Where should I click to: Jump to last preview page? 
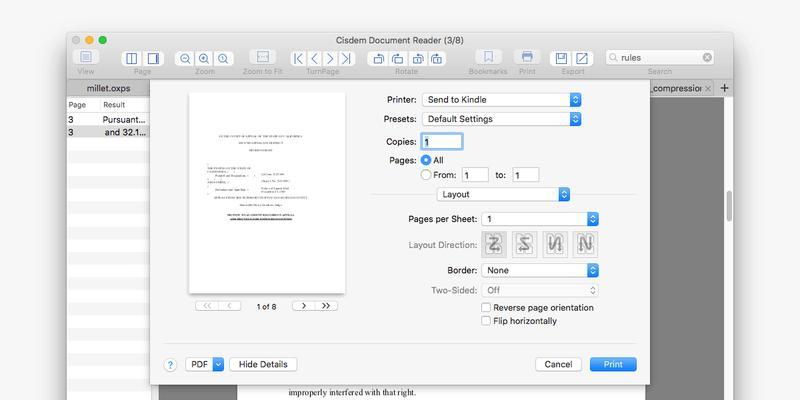[x=327, y=306]
